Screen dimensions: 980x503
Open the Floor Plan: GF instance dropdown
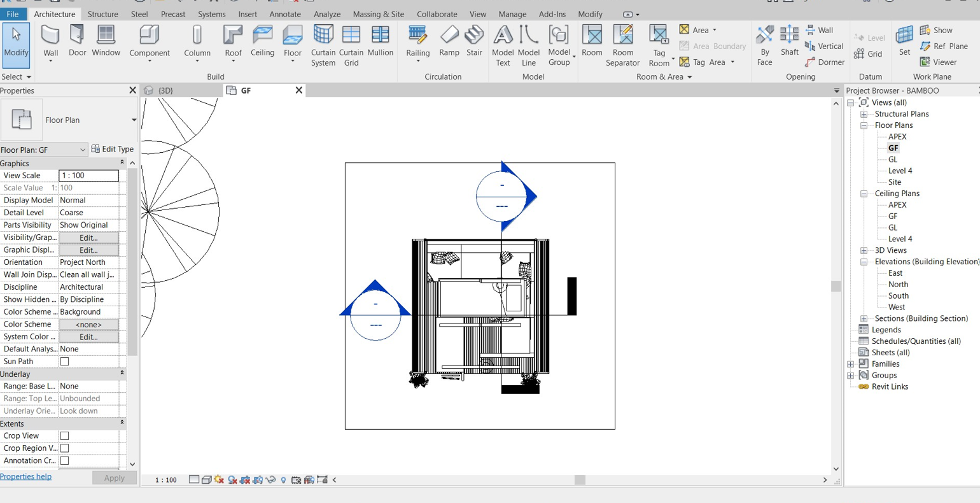pos(43,150)
